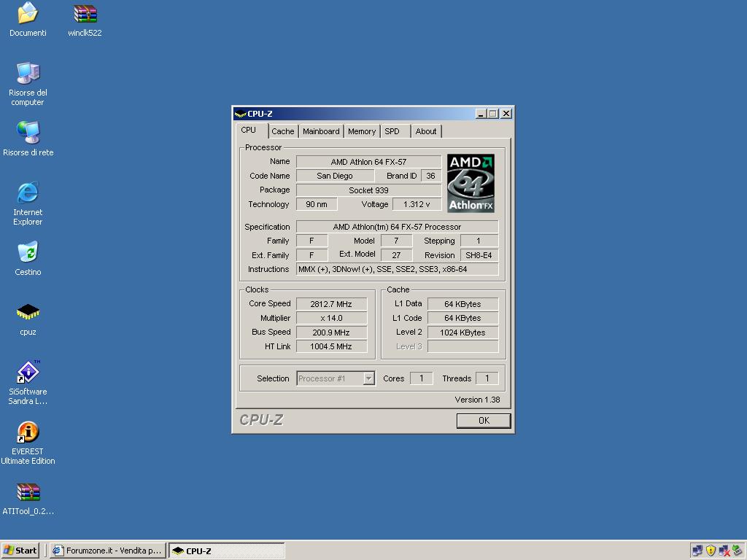Viewport: 747px width, 560px height.
Task: Click the Stepping value 1
Action: tap(479, 241)
